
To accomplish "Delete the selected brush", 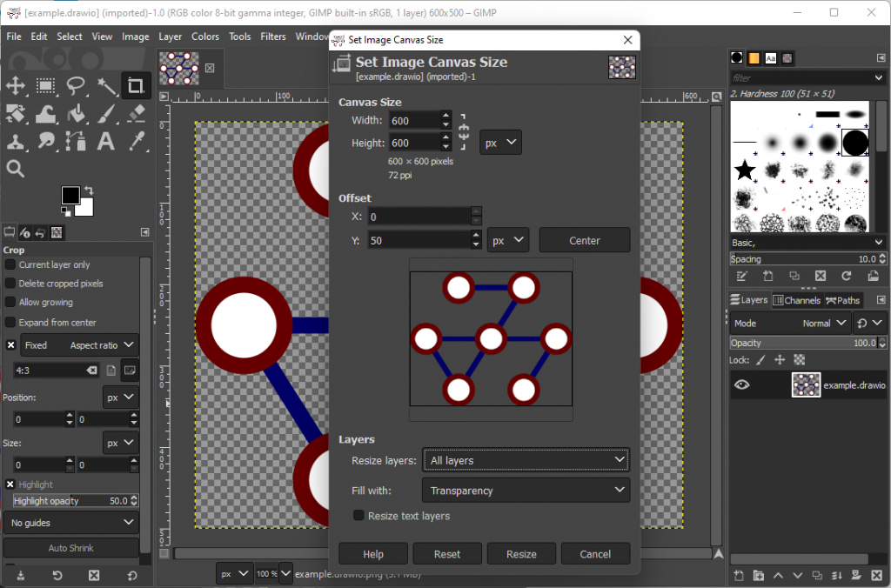I will pos(820,276).
